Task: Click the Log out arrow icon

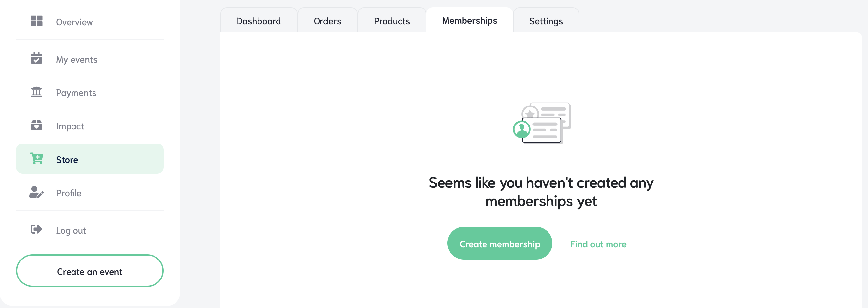Action: (x=36, y=230)
